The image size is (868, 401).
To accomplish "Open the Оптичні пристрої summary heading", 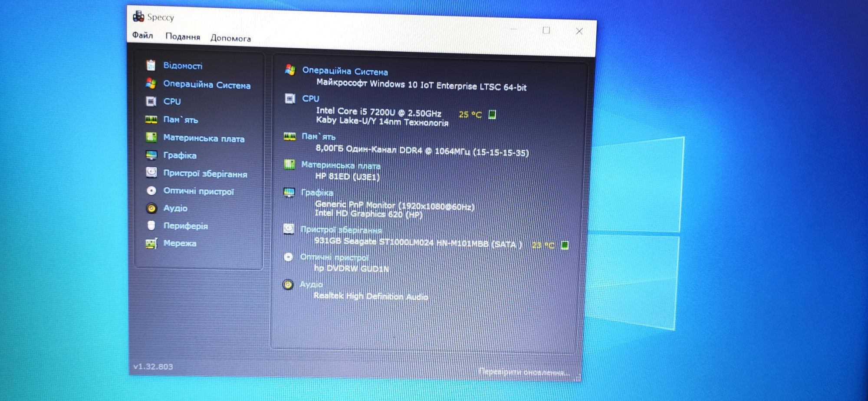I will (x=334, y=258).
